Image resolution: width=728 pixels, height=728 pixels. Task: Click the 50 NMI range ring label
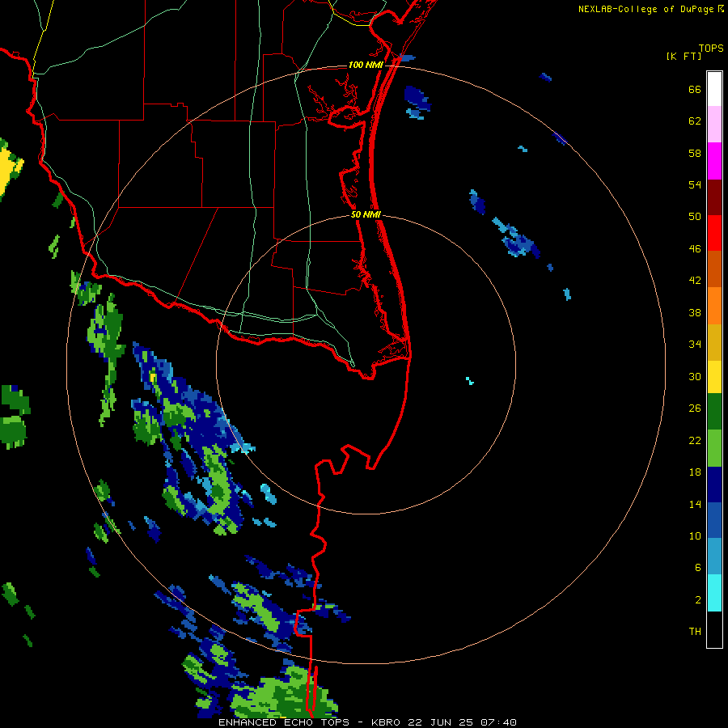pyautogui.click(x=366, y=214)
